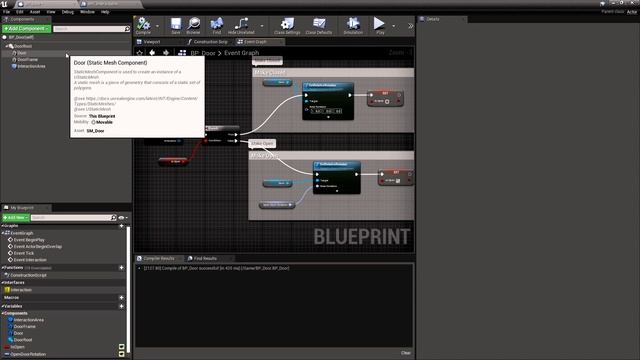Toggle editable eye for OpenDoorRotation variable
This screenshot has width=640, height=360.
[x=121, y=354]
